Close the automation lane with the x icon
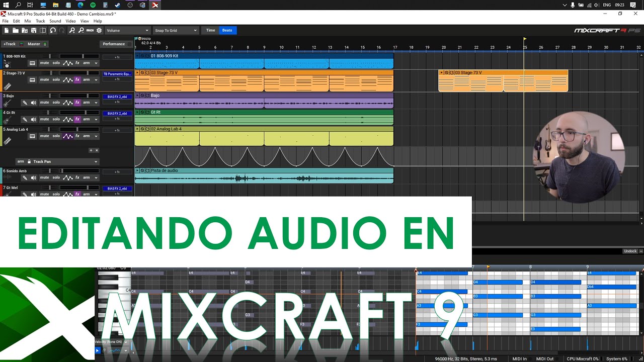Image resolution: width=644 pixels, height=362 pixels. point(97,150)
